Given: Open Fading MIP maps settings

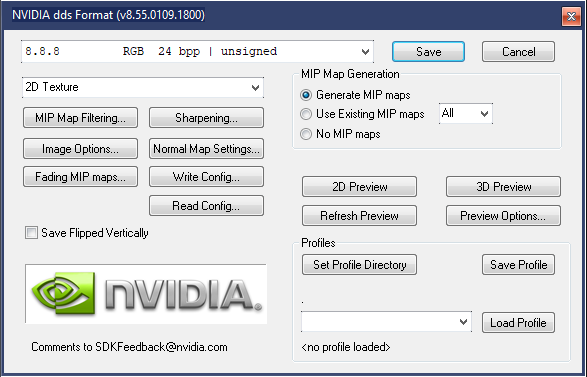Looking at the screenshot, I should pos(80,177).
